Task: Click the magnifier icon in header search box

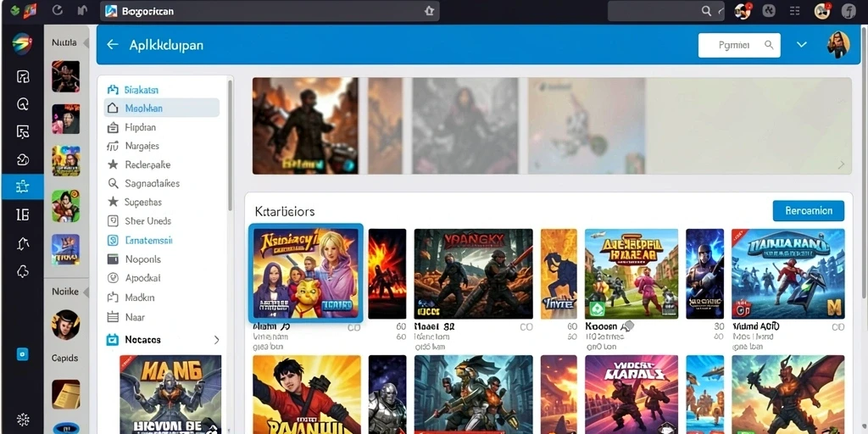Action: click(x=769, y=45)
